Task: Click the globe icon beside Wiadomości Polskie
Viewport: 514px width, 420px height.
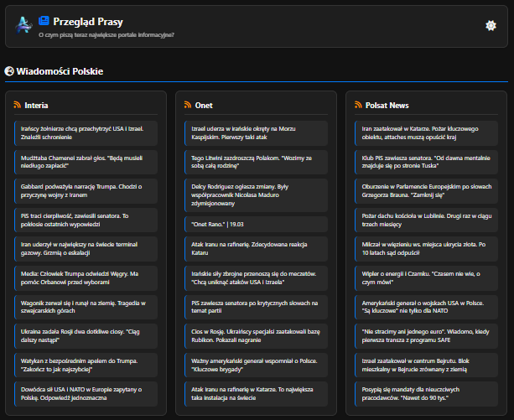Action: 9,72
